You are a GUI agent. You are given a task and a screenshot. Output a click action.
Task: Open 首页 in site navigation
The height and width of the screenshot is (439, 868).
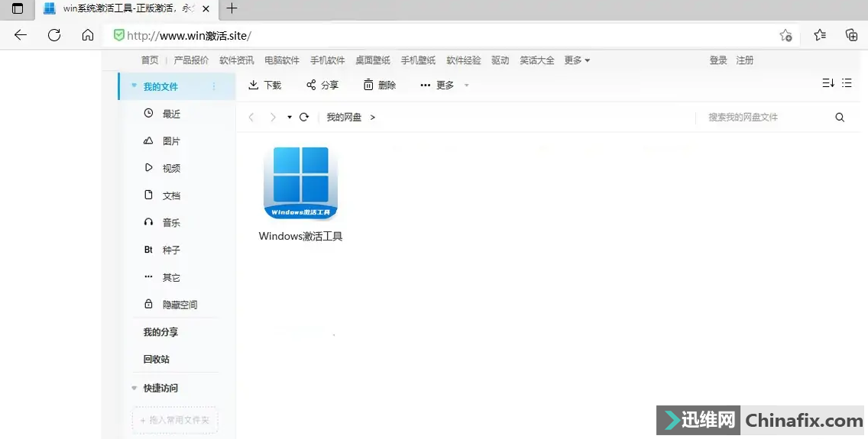(x=150, y=60)
